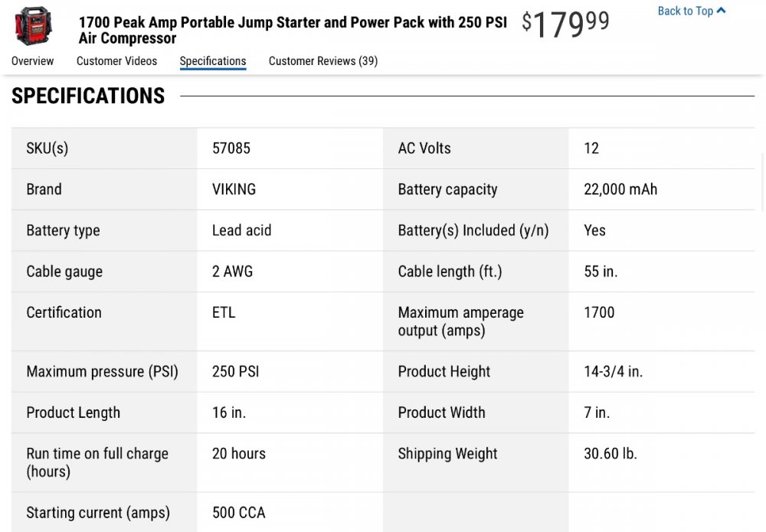Click the Lead acid battery type value
The image size is (766, 532).
click(x=241, y=230)
